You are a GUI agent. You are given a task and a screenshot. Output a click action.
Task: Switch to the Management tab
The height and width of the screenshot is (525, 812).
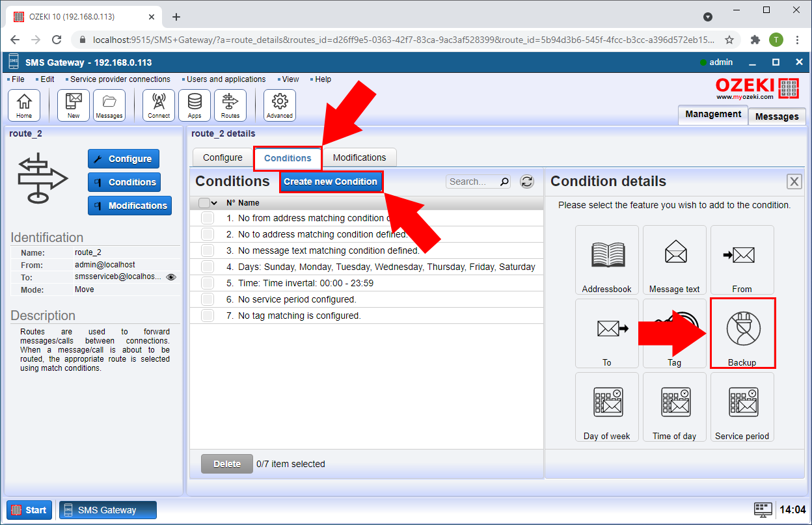click(x=713, y=114)
